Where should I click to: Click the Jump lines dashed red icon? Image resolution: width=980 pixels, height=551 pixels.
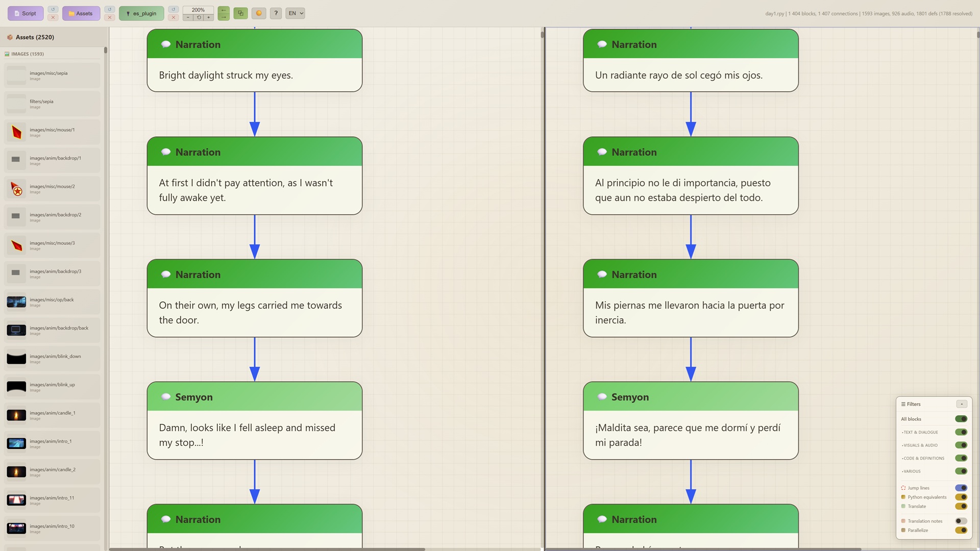903,488
